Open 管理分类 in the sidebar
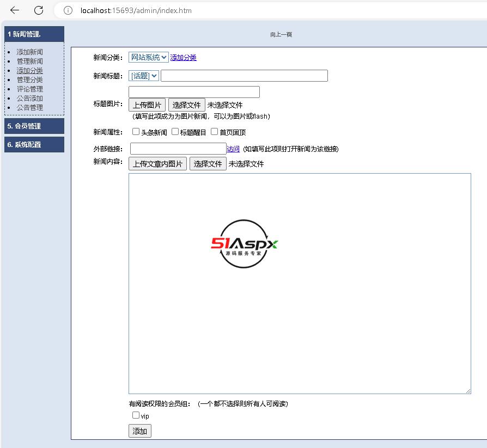Viewport: 487px width, 448px height. pos(29,80)
